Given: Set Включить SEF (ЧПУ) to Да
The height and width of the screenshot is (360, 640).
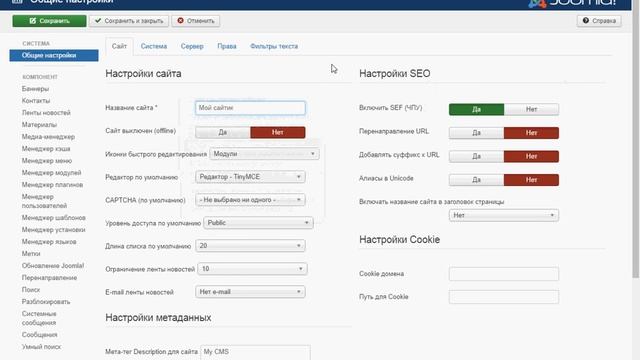Looking at the screenshot, I should coord(476,109).
